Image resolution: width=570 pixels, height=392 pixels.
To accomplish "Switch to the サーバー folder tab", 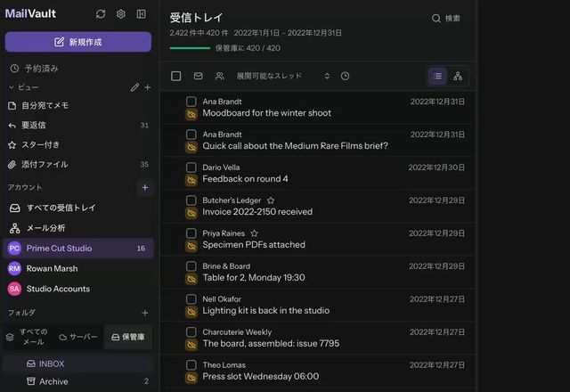I will point(78,337).
